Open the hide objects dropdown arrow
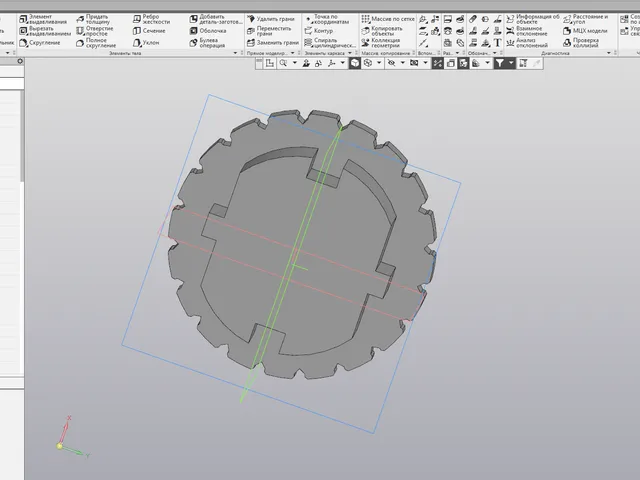This screenshot has height=480, width=640. coord(402,63)
